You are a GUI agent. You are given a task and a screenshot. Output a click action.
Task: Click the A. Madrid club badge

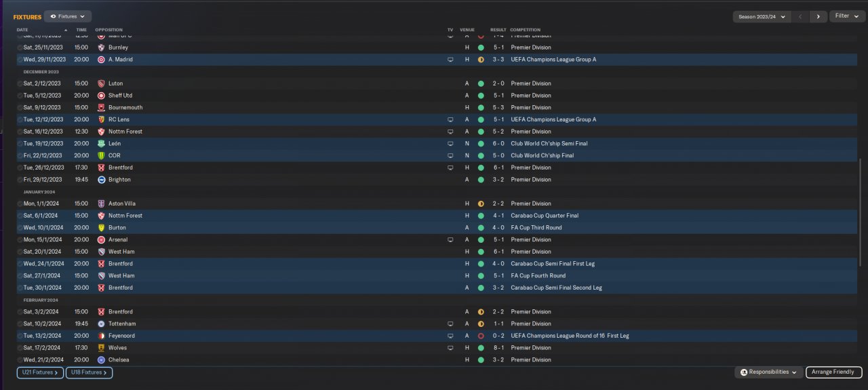click(101, 60)
